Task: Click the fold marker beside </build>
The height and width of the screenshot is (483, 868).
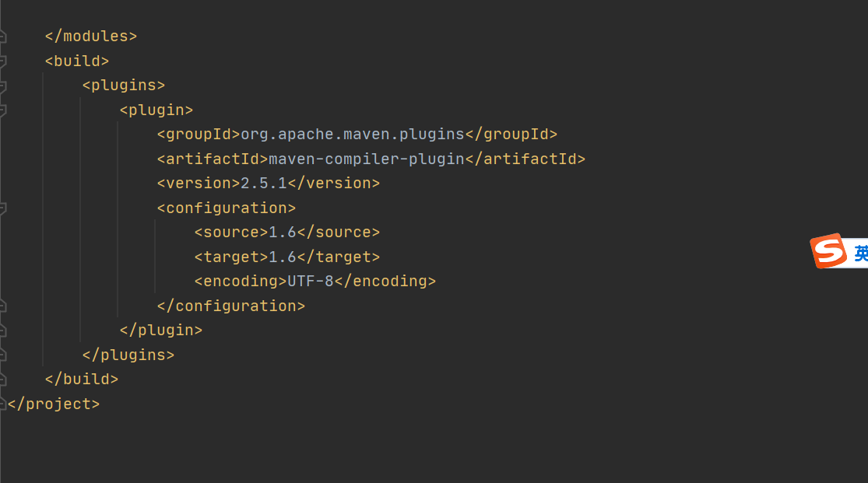Action: click(x=3, y=380)
